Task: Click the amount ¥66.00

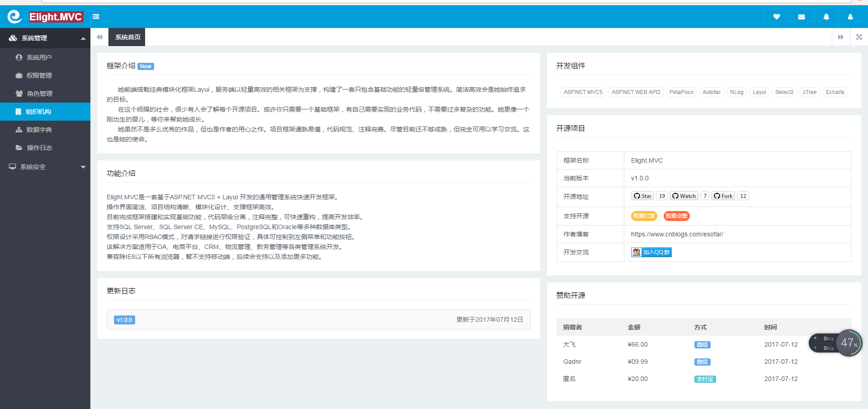Action: (637, 344)
